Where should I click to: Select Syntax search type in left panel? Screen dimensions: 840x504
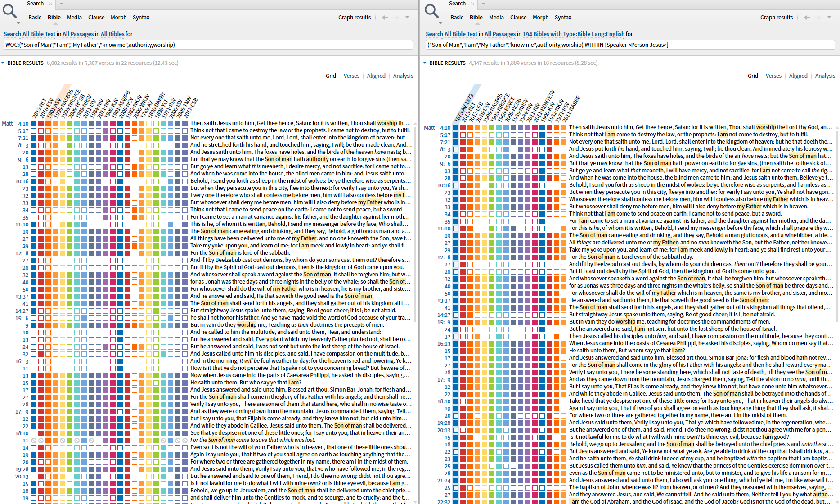(141, 18)
